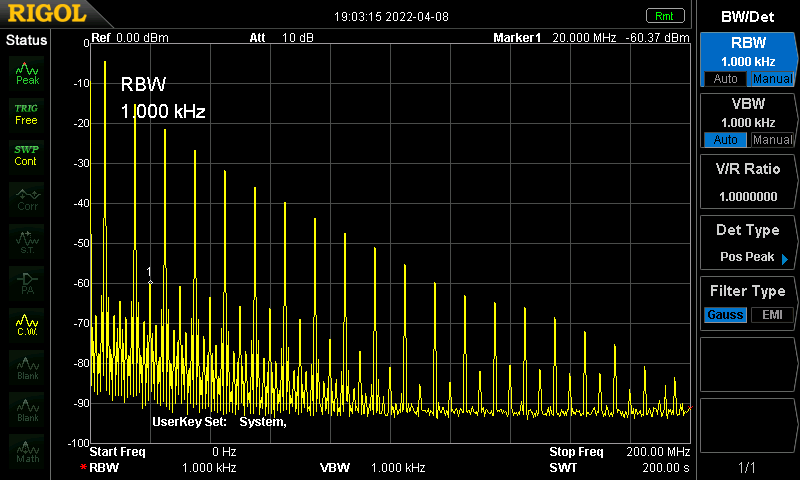Click the Peak detector status icon
Image resolution: width=800 pixels, height=480 pixels.
coord(27,72)
